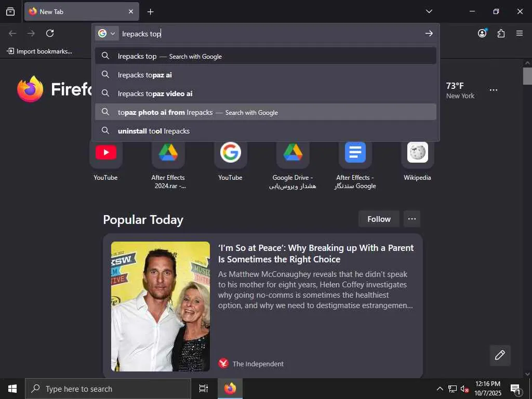Open Task View from the taskbar
Image resolution: width=532 pixels, height=399 pixels.
pos(204,389)
